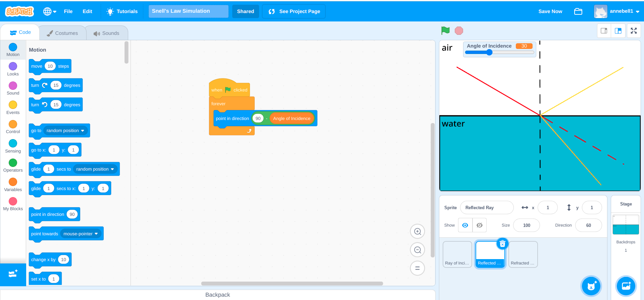Start project with the green flag
The width and height of the screenshot is (644, 300).
(x=445, y=31)
